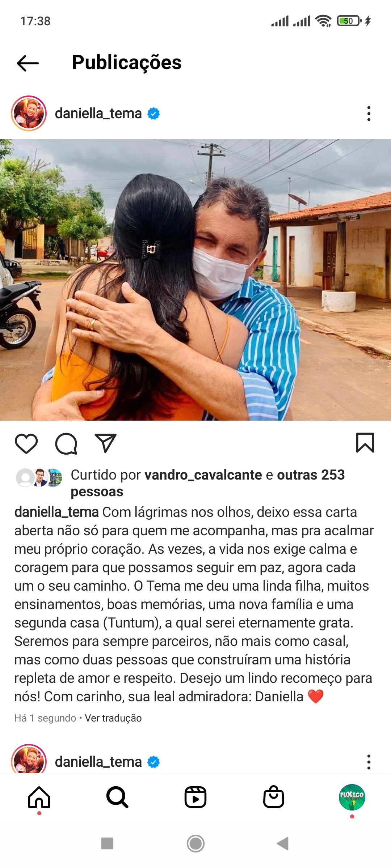Open options menu for second post

point(369,762)
